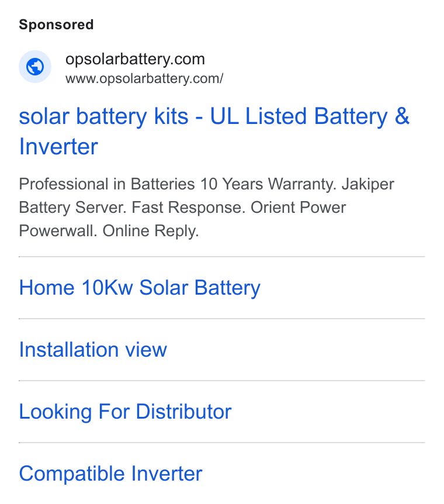Open the solar battery kits ad headline
The height and width of the screenshot is (504, 444).
click(214, 131)
